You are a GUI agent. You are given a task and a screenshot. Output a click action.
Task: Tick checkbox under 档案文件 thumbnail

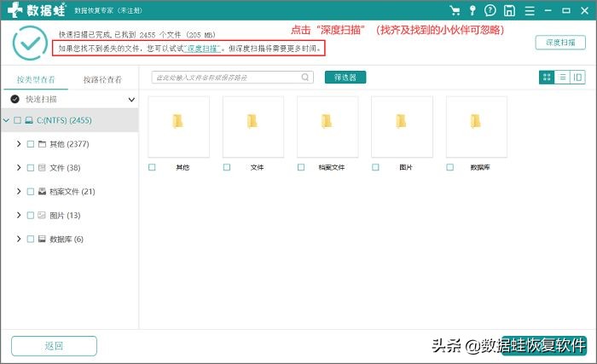301,167
